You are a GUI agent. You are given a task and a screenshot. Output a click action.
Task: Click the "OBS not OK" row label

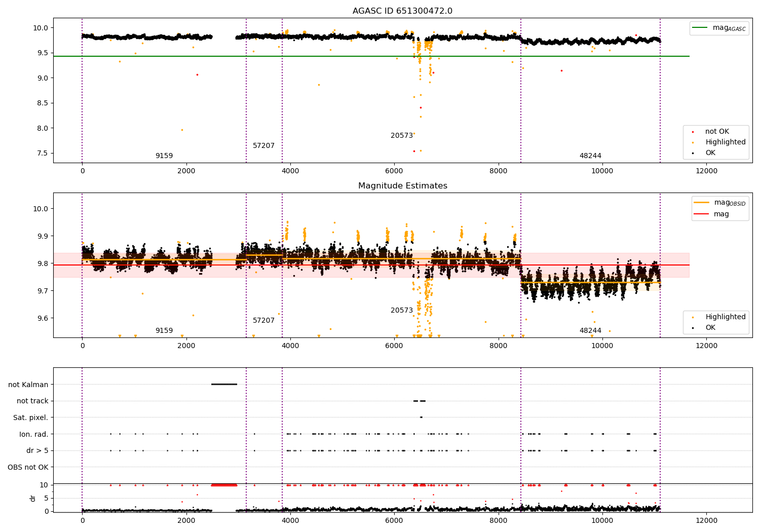[28, 467]
